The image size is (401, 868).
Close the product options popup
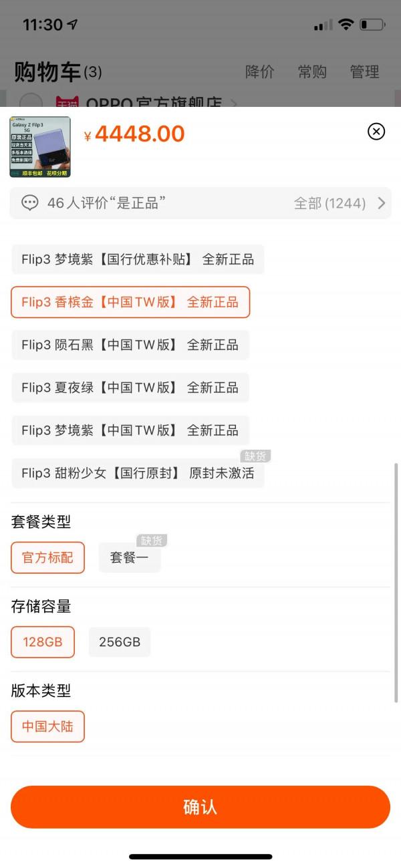pos(376,132)
